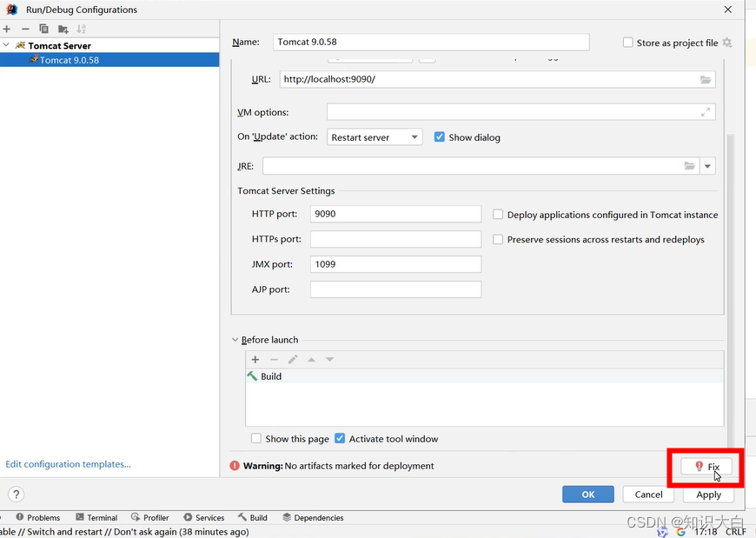Screen dimensions: 756x538
Task: Click the HTTPs port field
Action: (x=396, y=239)
